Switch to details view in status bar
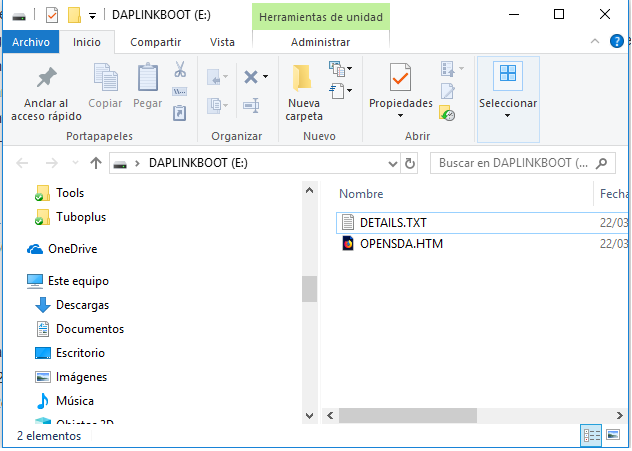Screen dimensions: 632x451 pyautogui.click(x=591, y=436)
